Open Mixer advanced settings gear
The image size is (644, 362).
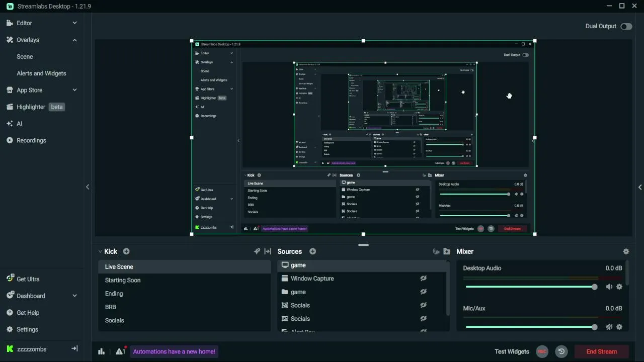point(626,251)
